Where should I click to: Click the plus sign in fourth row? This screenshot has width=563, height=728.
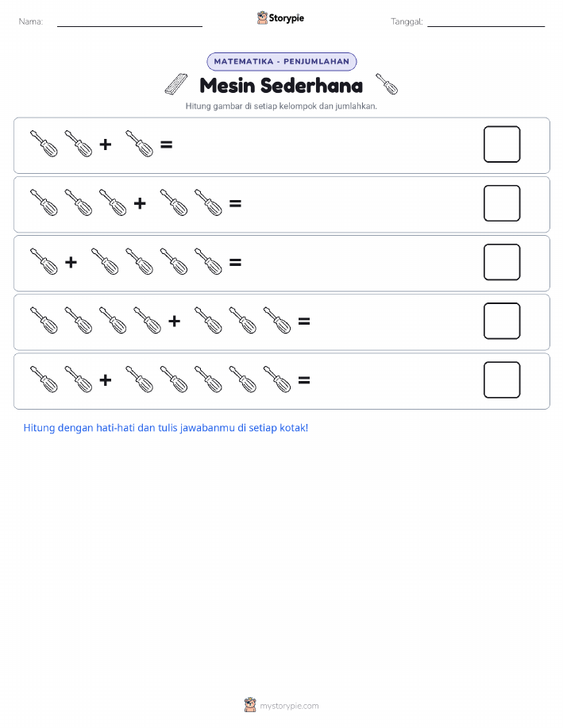174,321
